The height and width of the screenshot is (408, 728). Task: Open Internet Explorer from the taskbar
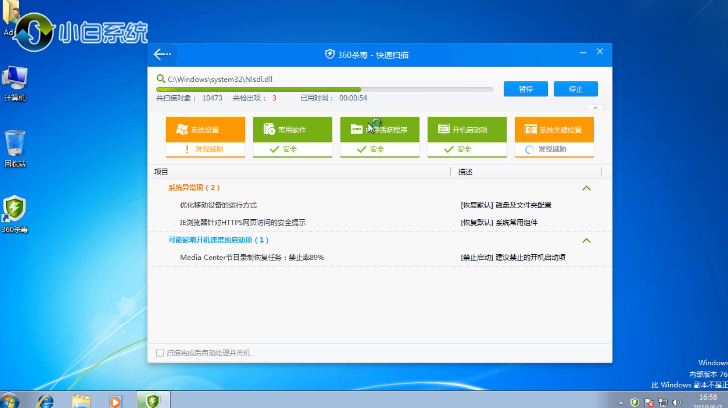tap(46, 400)
